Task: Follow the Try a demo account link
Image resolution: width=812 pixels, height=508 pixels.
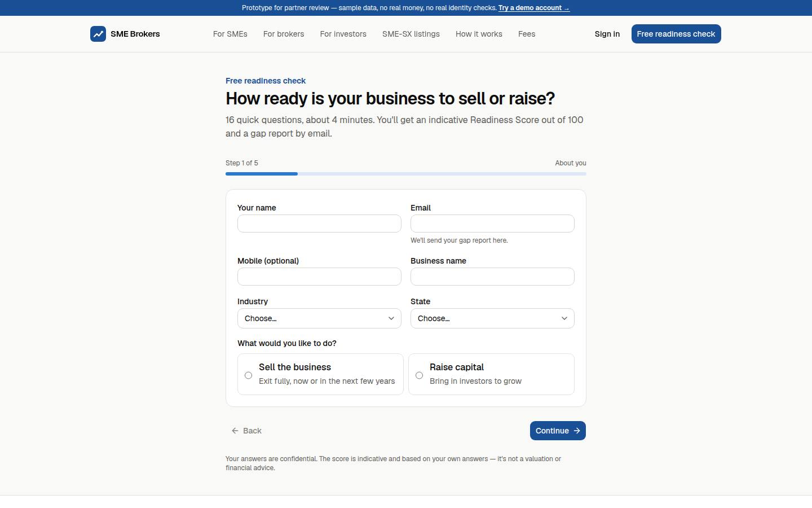Action: click(x=534, y=8)
